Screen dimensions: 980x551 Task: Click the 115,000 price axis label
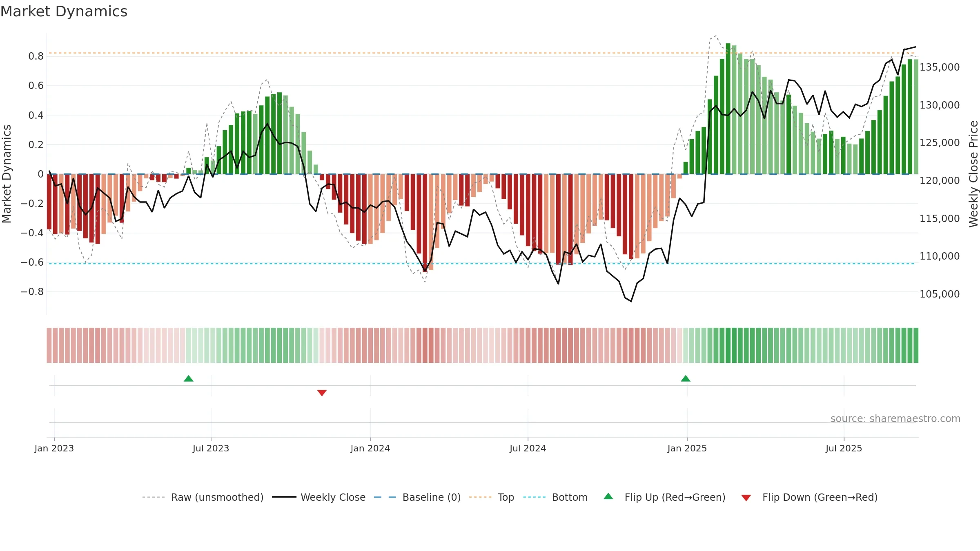tap(940, 218)
